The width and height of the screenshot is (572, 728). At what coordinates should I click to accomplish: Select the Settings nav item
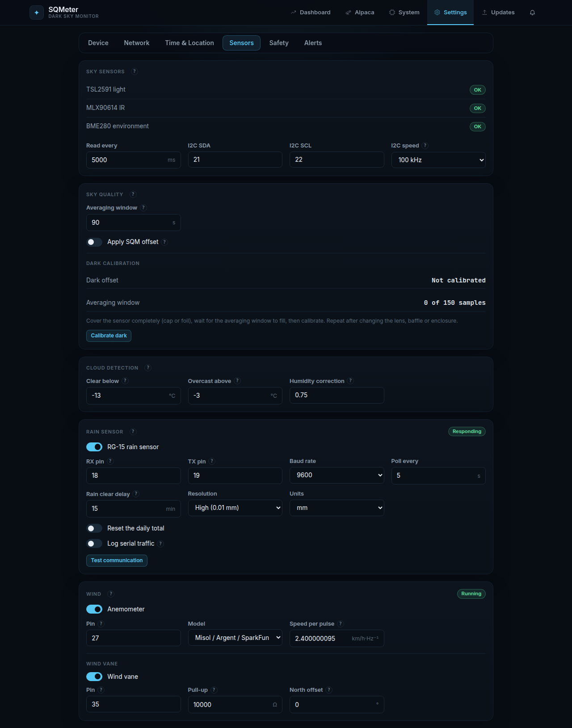pos(450,13)
